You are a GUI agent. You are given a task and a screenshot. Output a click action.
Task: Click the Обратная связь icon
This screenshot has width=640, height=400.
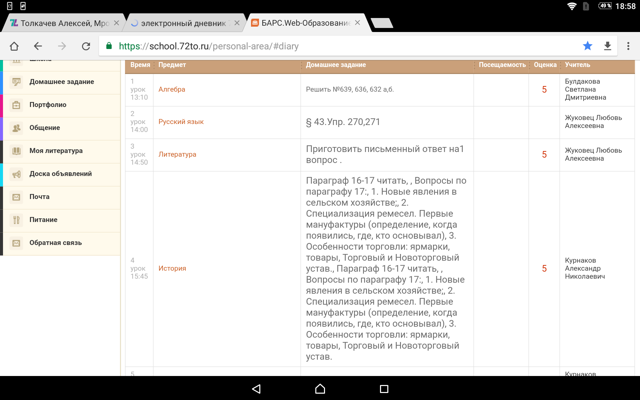16,243
